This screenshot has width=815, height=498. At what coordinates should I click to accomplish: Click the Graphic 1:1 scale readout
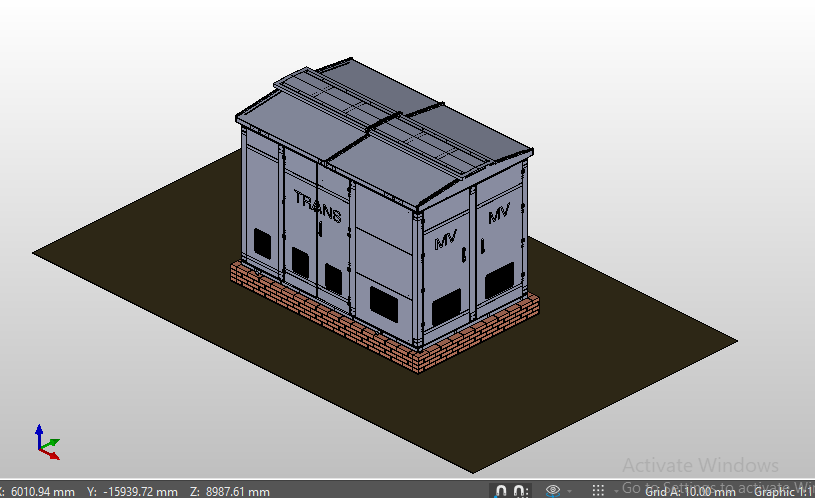pos(784,492)
